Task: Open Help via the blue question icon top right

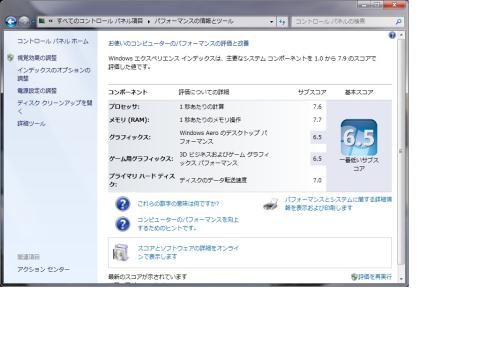Action: click(392, 35)
